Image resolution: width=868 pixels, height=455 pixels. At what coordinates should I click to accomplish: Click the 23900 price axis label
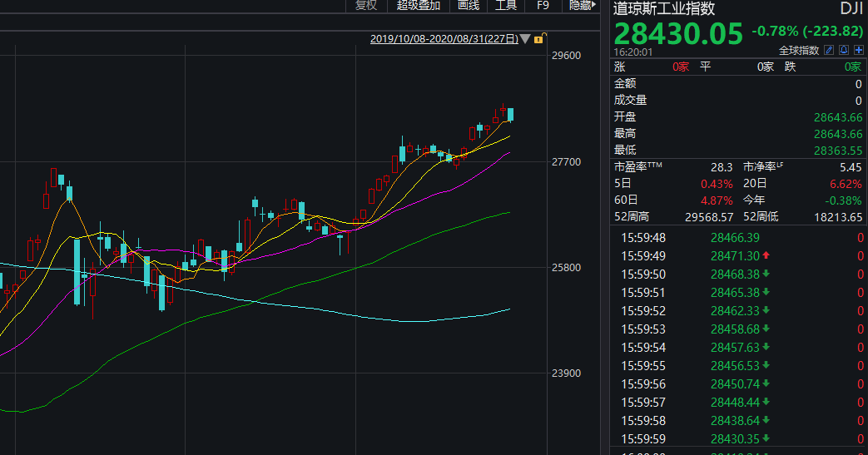pyautogui.click(x=566, y=373)
